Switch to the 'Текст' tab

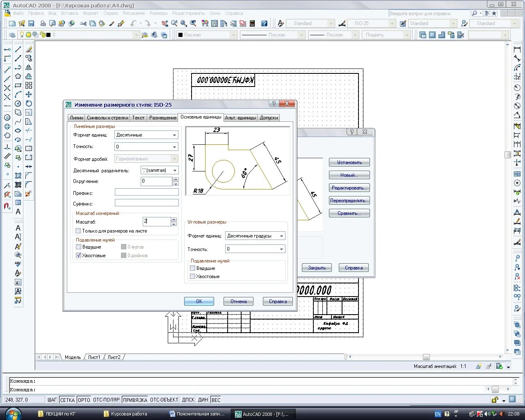click(138, 118)
